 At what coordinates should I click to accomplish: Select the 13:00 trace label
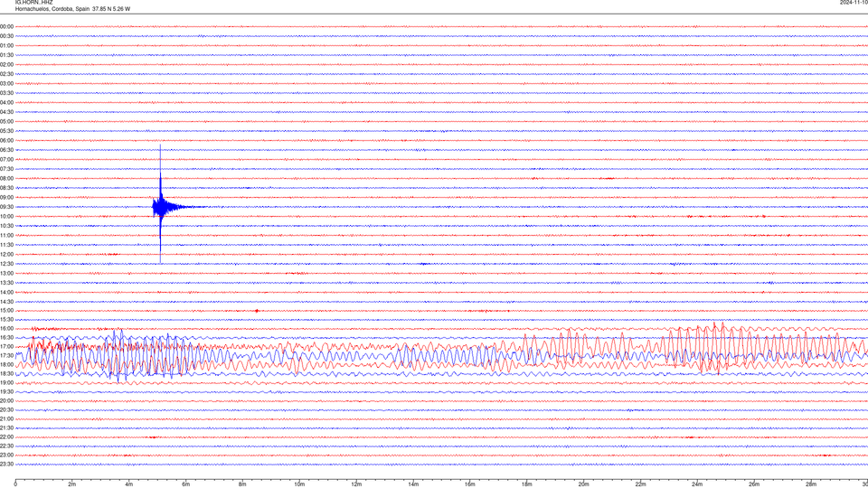coord(6,273)
